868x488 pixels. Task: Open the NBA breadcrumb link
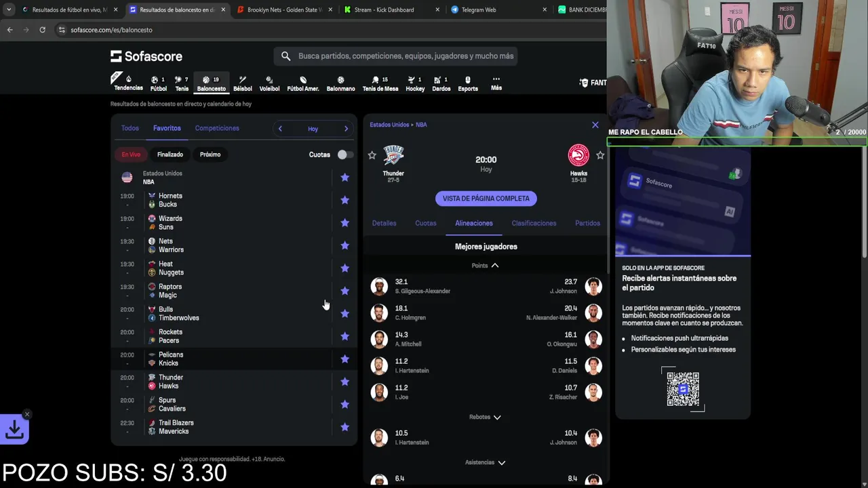(421, 125)
